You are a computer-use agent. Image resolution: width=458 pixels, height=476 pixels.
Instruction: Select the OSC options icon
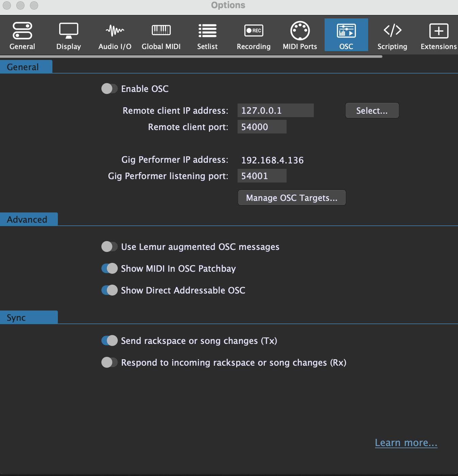pyautogui.click(x=346, y=35)
